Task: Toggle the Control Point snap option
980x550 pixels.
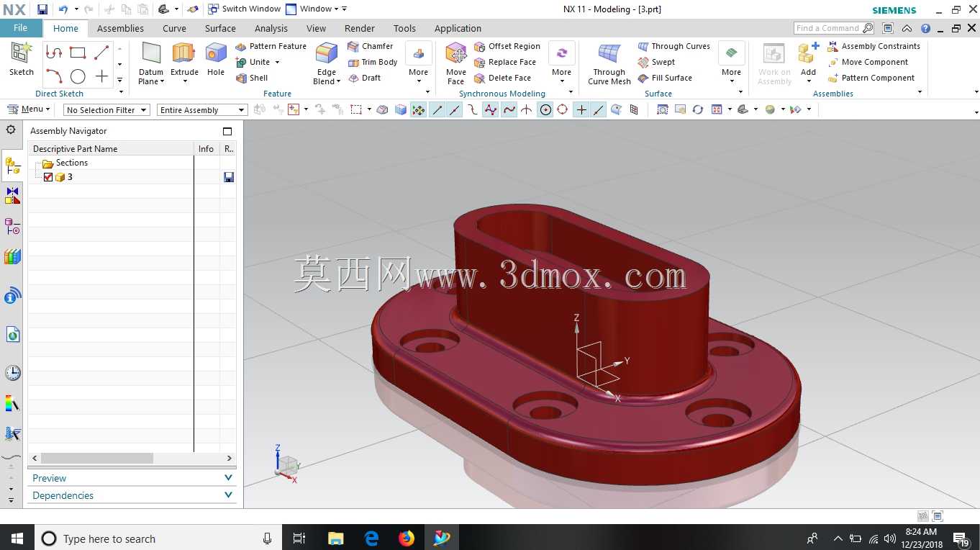Action: pos(472,109)
